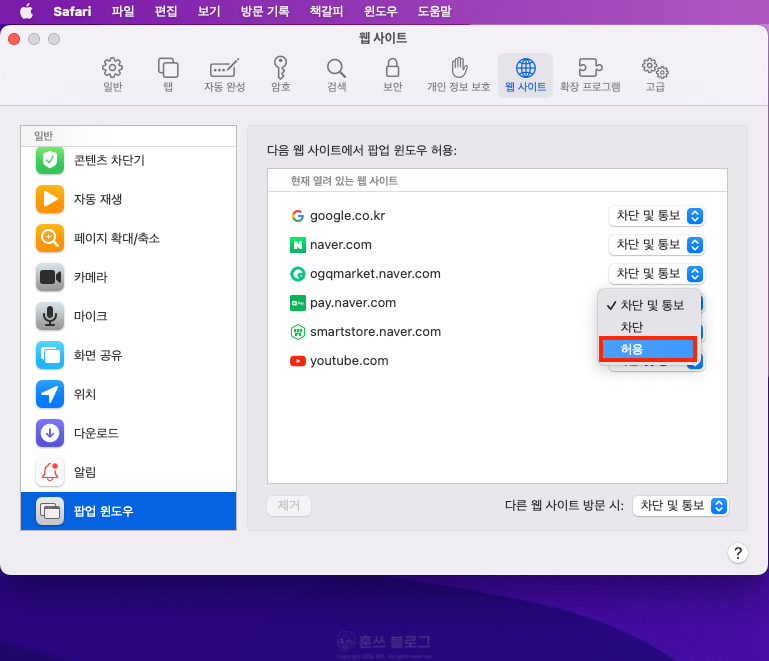Click the Naver N favicon for naver.com

[x=298, y=245]
